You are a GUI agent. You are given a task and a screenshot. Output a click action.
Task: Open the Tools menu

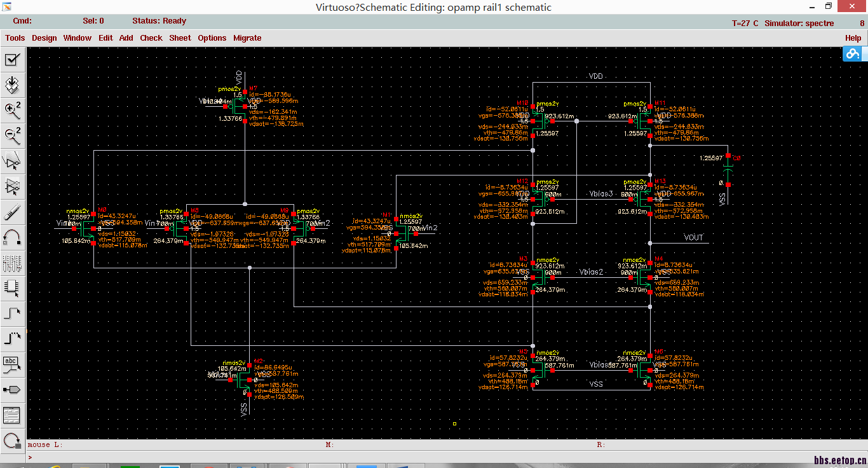(15, 38)
